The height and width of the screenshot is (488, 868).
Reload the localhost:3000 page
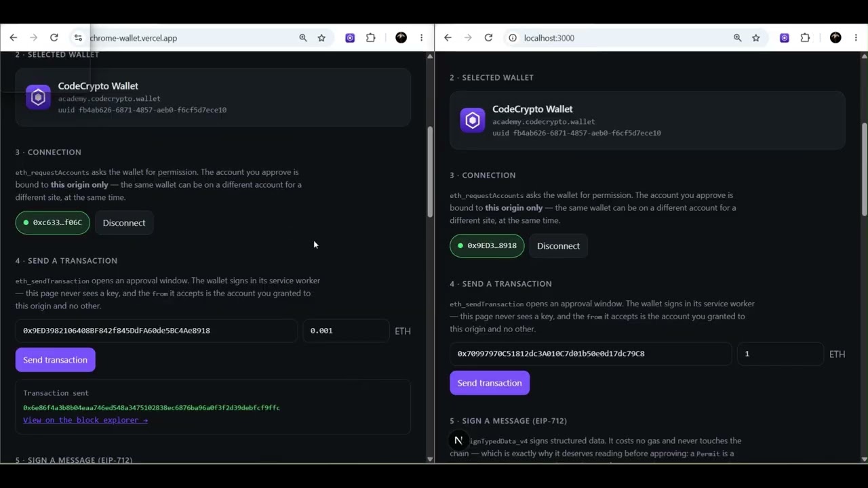[488, 38]
